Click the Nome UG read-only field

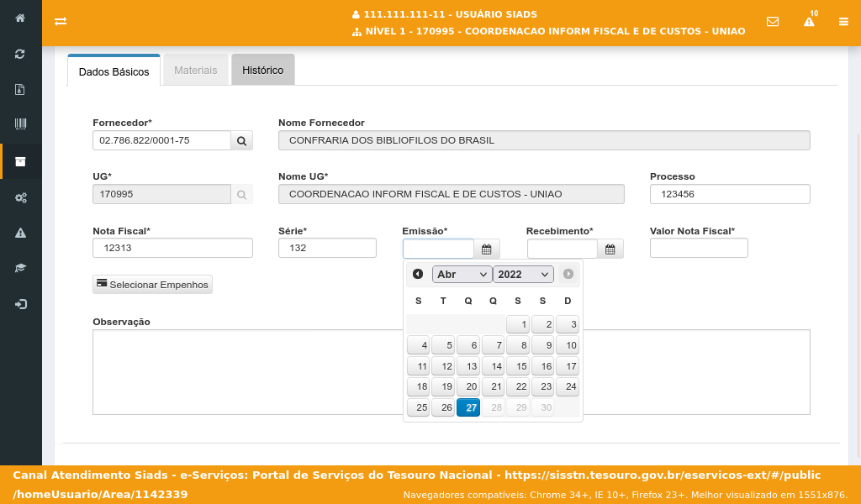452,194
